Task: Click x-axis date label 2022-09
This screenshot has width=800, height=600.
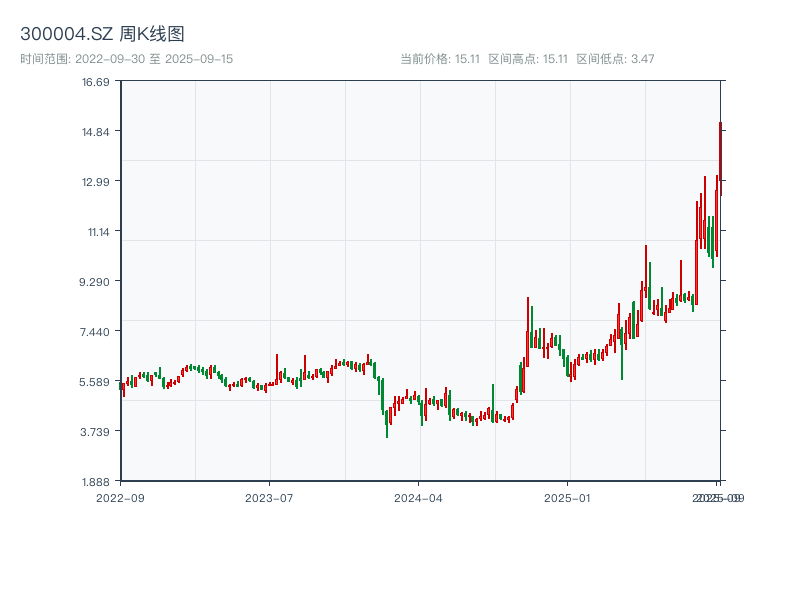Action: tap(120, 498)
